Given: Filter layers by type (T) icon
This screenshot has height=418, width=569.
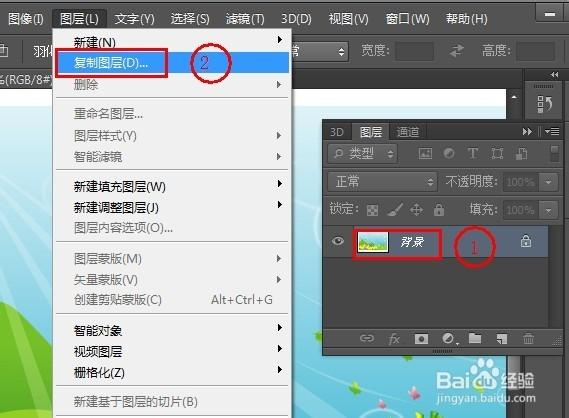Looking at the screenshot, I should click(x=472, y=153).
